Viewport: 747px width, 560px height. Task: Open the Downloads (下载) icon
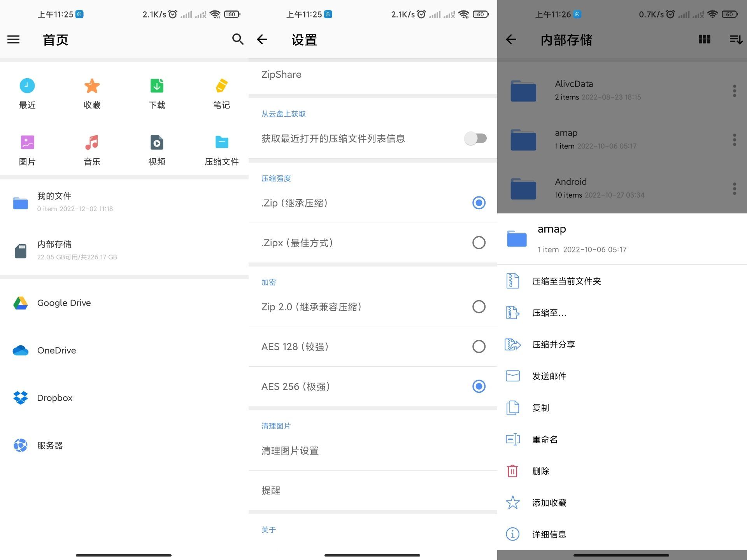[x=157, y=86]
